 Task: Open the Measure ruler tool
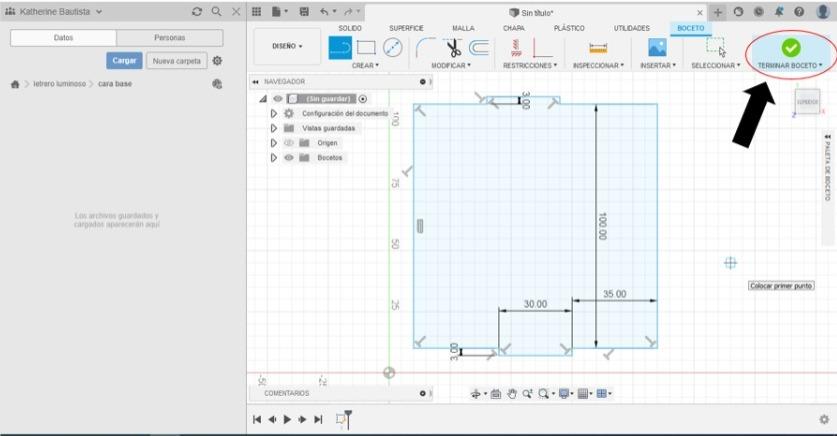click(598, 49)
